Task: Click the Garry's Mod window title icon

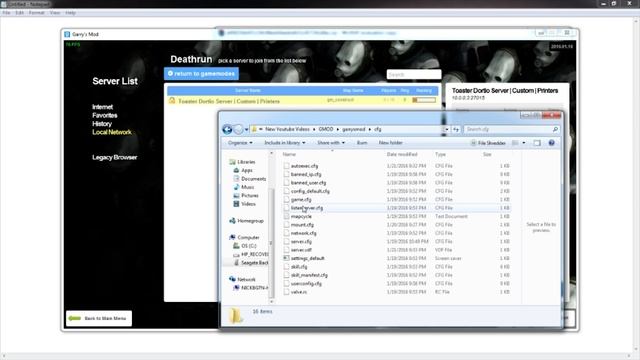Action: pos(67,34)
